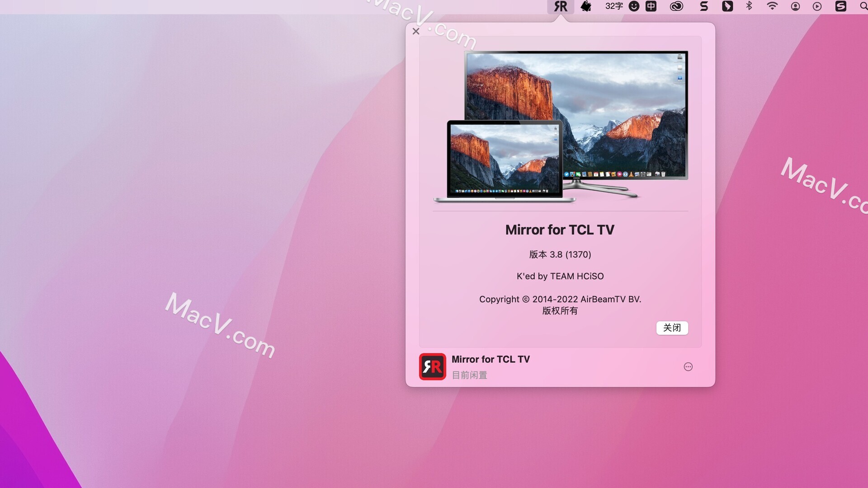Screen dimensions: 868x488
Task: Select the 32字 word count menu item
Action: 613,6
